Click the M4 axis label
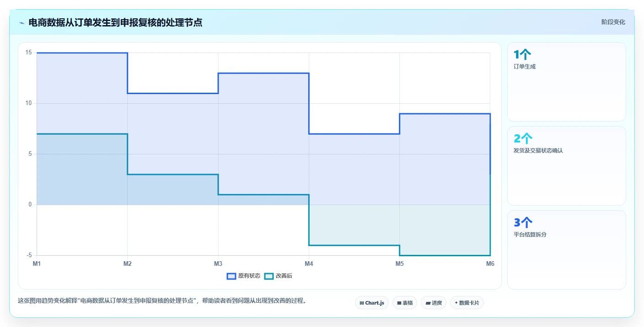Screen dimensions: 644x327 point(309,264)
